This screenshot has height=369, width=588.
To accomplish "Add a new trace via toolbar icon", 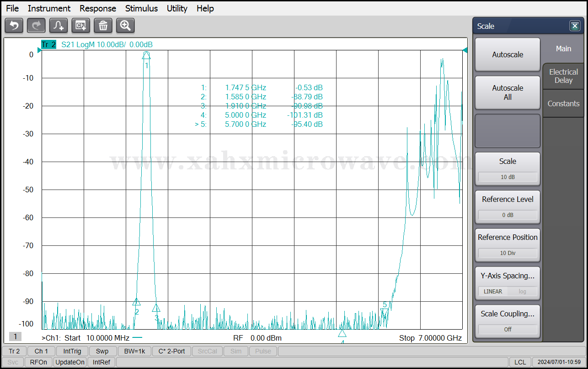I will (59, 26).
